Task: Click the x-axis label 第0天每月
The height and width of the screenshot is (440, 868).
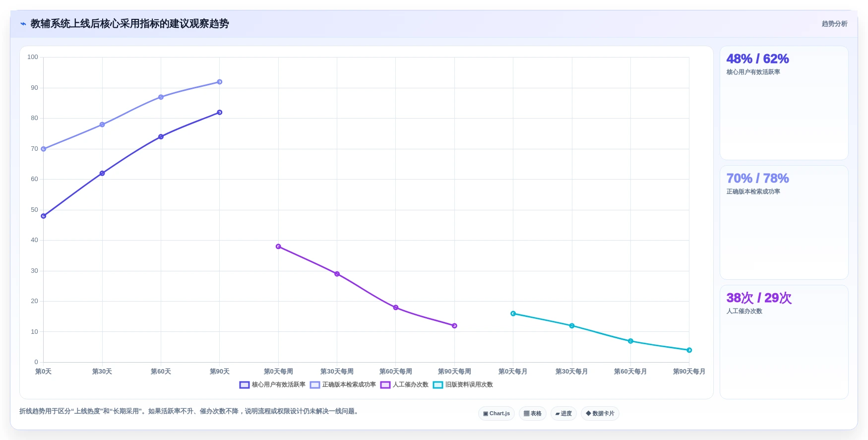Action: [x=513, y=372]
